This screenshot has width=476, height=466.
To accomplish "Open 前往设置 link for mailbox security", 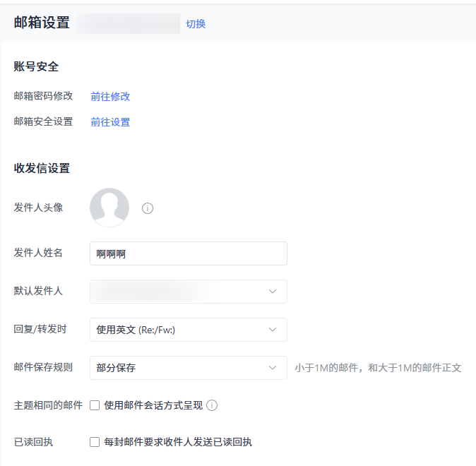I will point(110,122).
